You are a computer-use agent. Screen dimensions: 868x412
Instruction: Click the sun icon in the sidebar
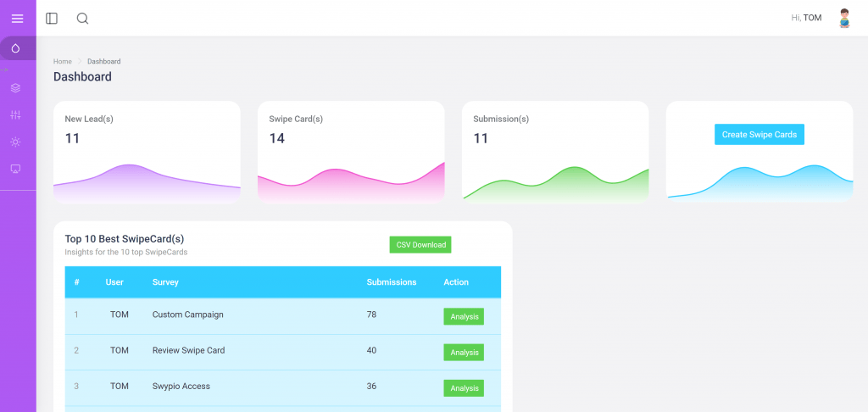(15, 142)
